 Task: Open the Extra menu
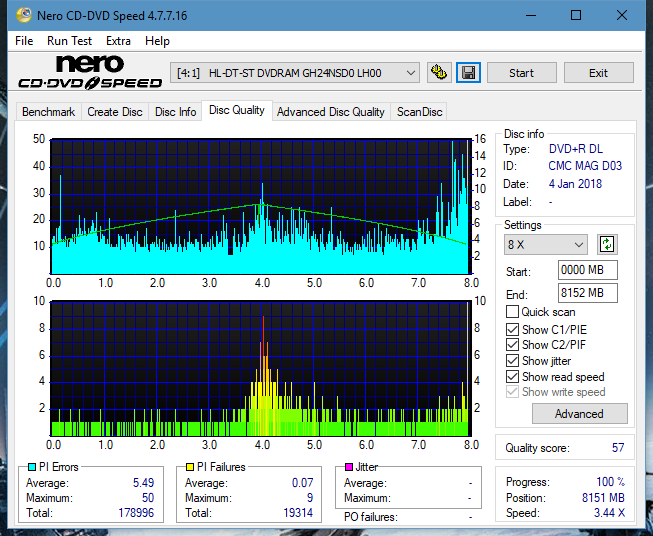click(x=118, y=41)
